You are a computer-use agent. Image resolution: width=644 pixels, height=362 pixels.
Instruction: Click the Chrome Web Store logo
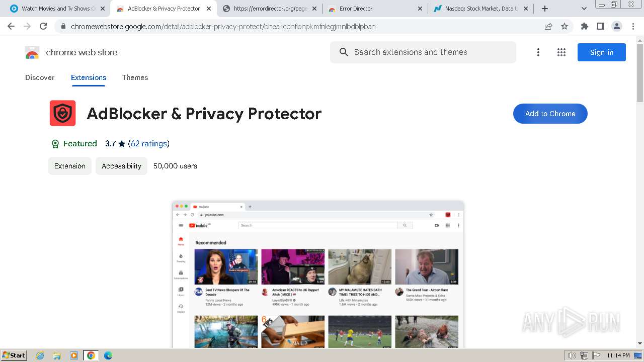[32, 52]
